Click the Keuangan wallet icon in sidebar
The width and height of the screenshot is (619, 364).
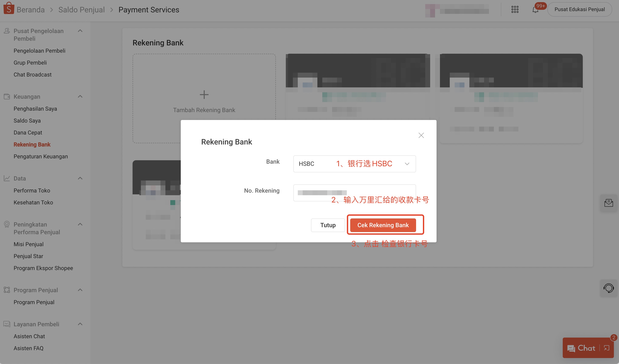tap(7, 96)
